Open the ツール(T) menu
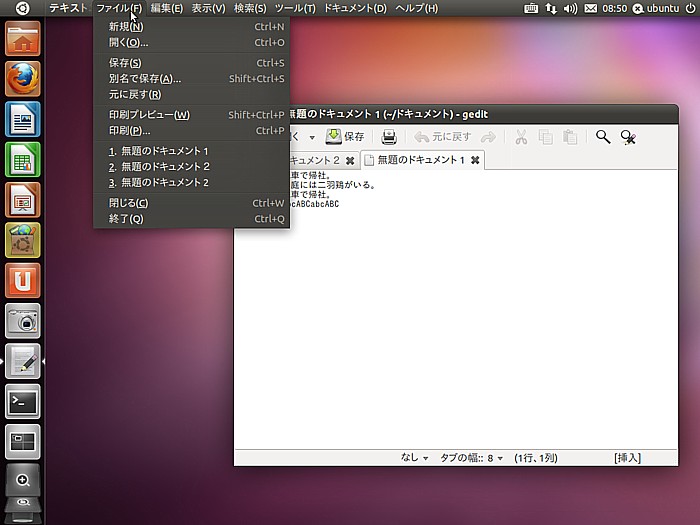This screenshot has width=700, height=525. pyautogui.click(x=295, y=8)
